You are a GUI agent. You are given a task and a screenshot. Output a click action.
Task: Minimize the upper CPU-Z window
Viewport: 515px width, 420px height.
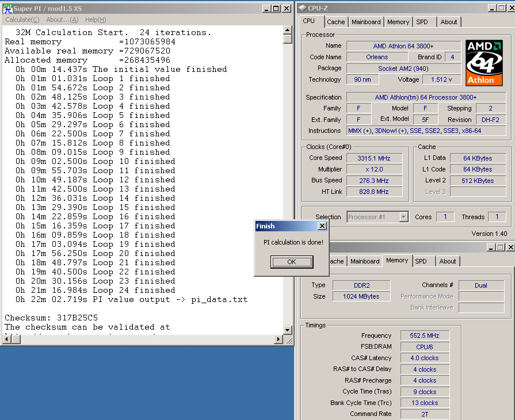coord(491,8)
